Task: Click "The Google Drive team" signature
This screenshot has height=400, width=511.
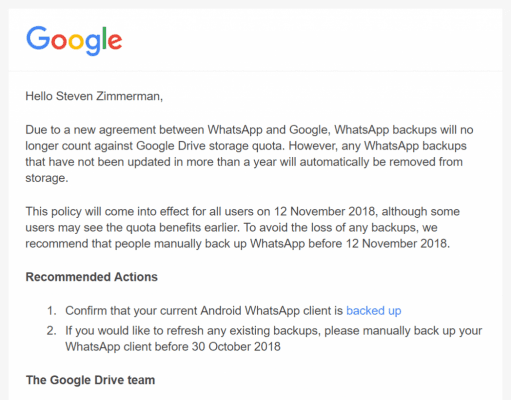Action: tap(90, 380)
